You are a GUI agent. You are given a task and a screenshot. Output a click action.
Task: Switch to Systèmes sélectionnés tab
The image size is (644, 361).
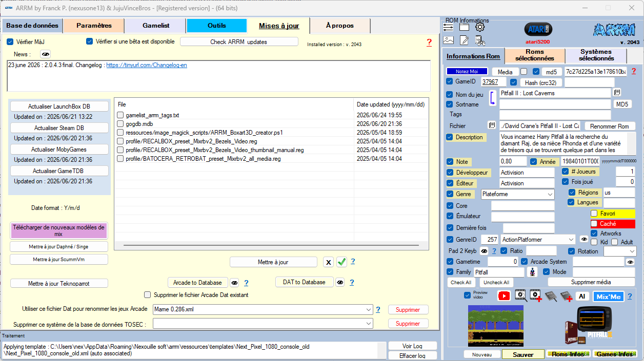pyautogui.click(x=596, y=55)
